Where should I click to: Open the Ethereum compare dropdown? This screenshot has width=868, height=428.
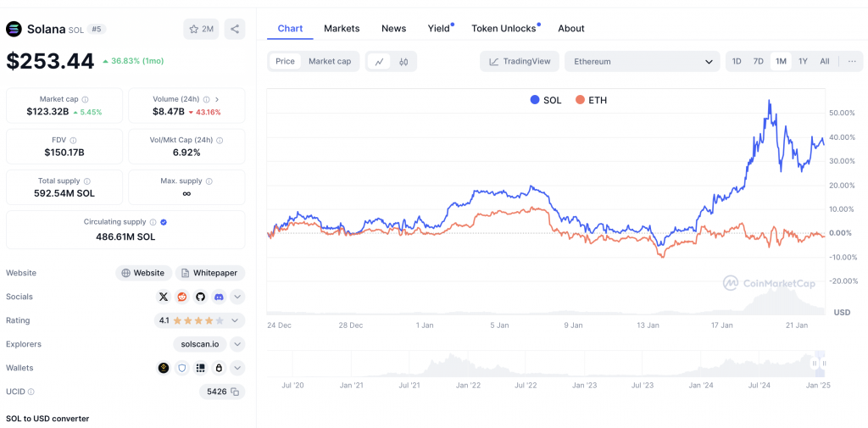click(x=643, y=62)
